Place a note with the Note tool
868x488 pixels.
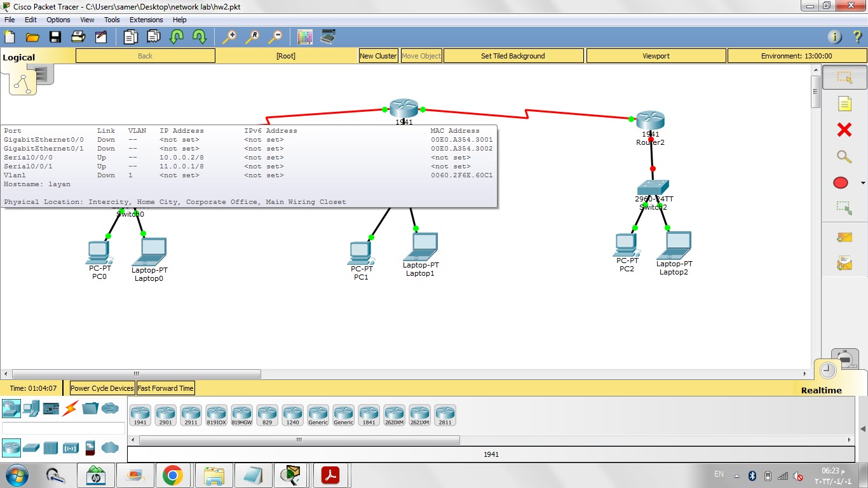pos(844,104)
